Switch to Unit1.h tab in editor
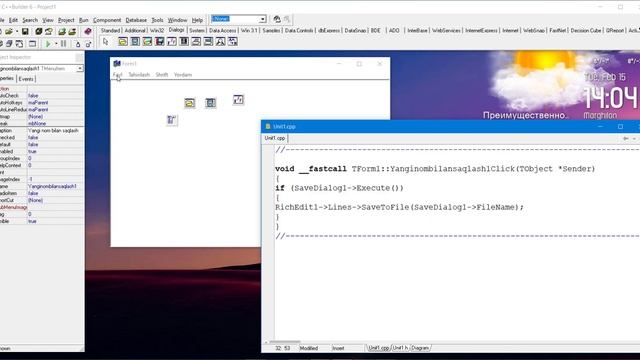The width and height of the screenshot is (640, 360). point(400,348)
